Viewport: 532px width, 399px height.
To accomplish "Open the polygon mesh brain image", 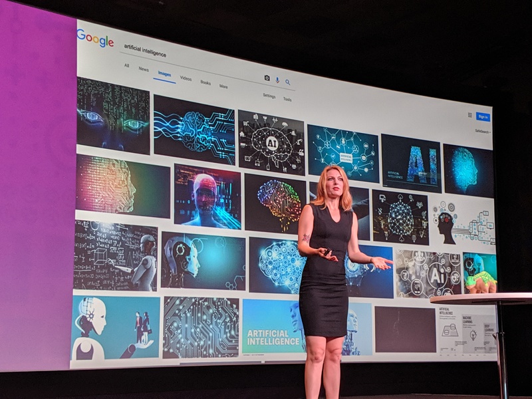I will [401, 217].
